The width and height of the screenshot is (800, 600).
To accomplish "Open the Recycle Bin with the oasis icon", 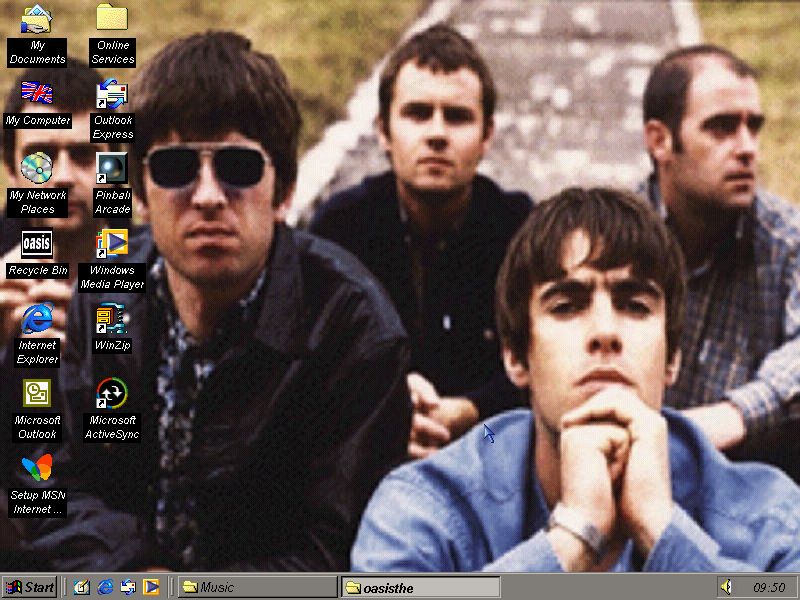I will (x=37, y=244).
